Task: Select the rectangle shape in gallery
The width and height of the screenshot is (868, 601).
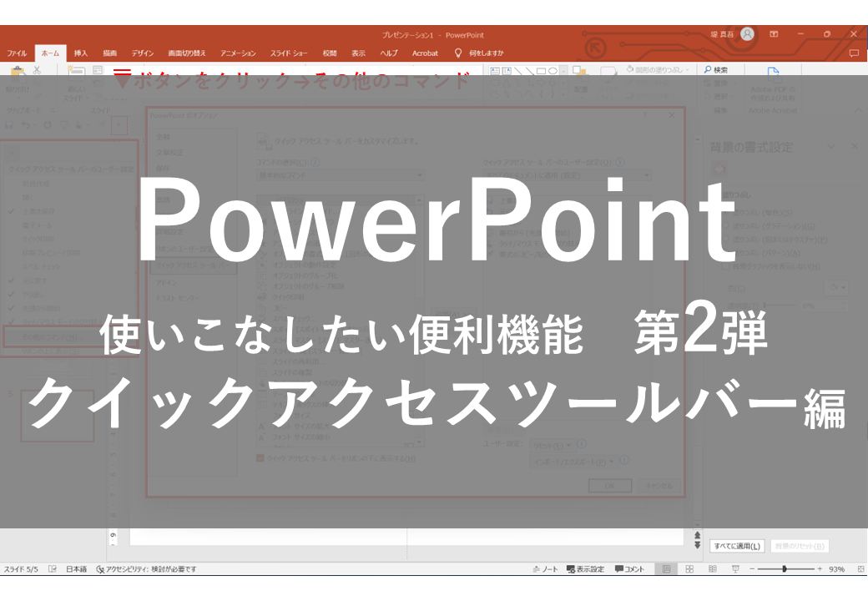Action: (541, 70)
